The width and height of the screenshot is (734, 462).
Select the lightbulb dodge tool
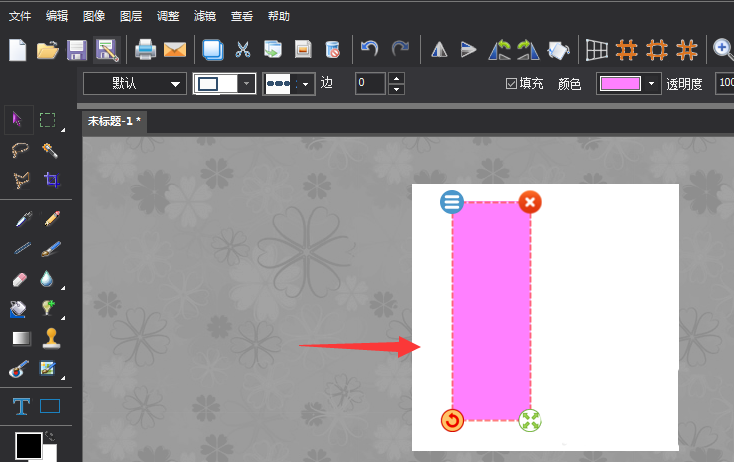pyautogui.click(x=48, y=308)
